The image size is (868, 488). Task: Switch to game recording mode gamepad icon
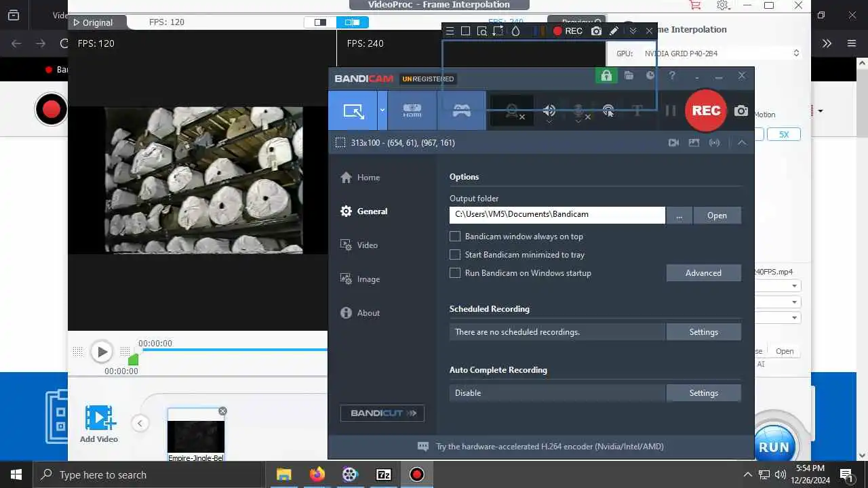(x=462, y=110)
